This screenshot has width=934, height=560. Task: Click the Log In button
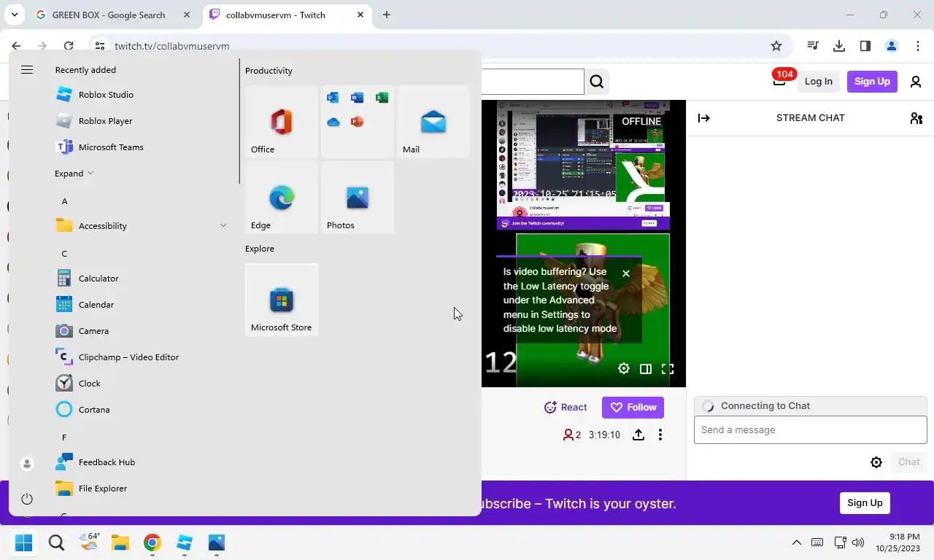pyautogui.click(x=819, y=82)
